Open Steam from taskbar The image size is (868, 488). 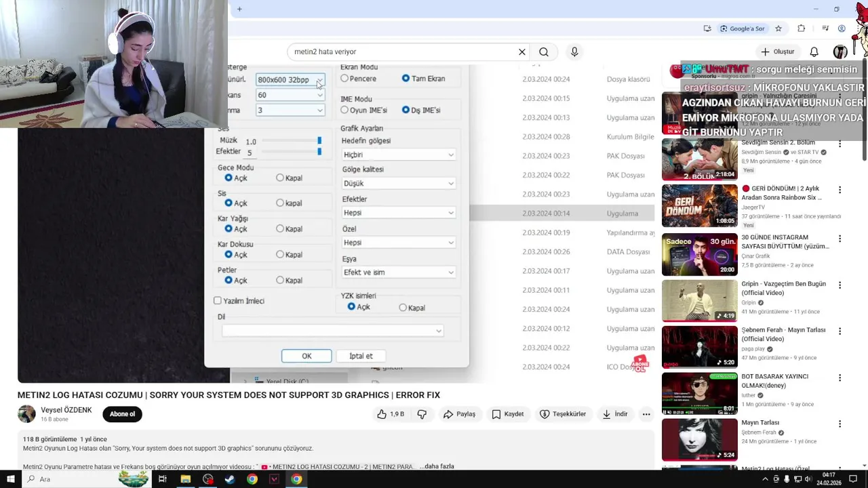(230, 479)
